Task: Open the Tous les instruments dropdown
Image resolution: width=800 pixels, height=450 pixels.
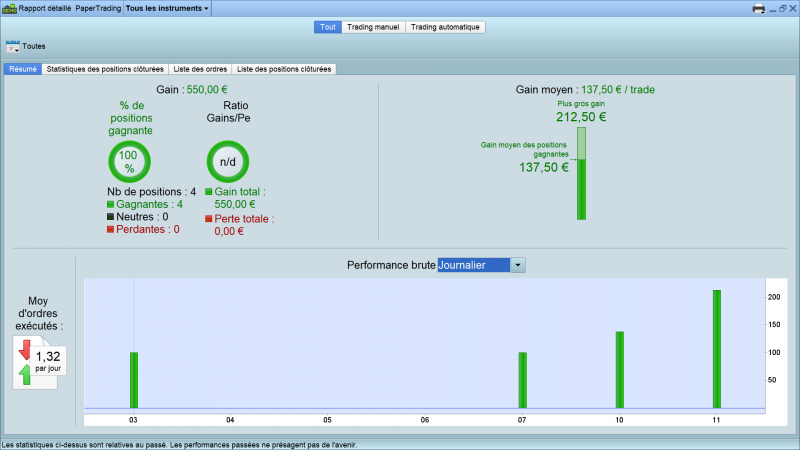Action: coord(168,8)
